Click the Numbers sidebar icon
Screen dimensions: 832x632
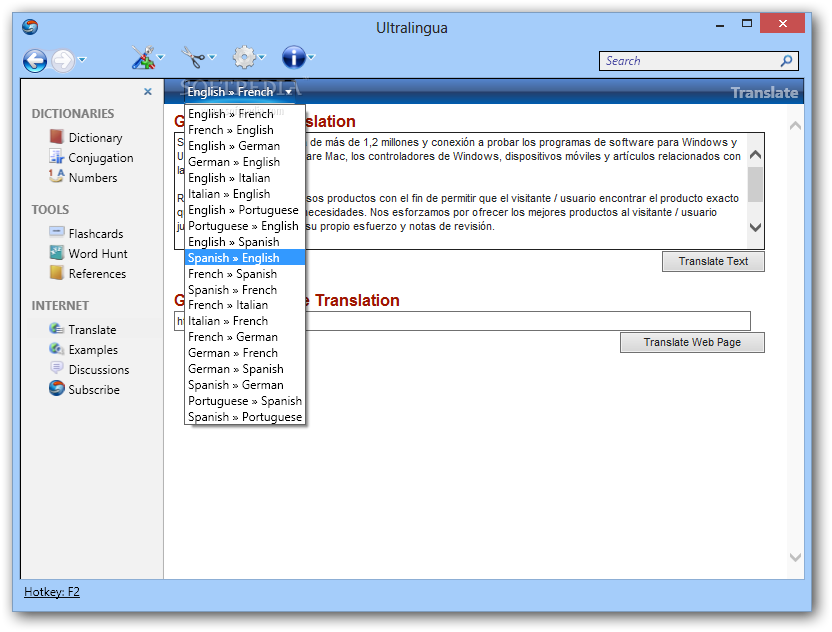[56, 176]
